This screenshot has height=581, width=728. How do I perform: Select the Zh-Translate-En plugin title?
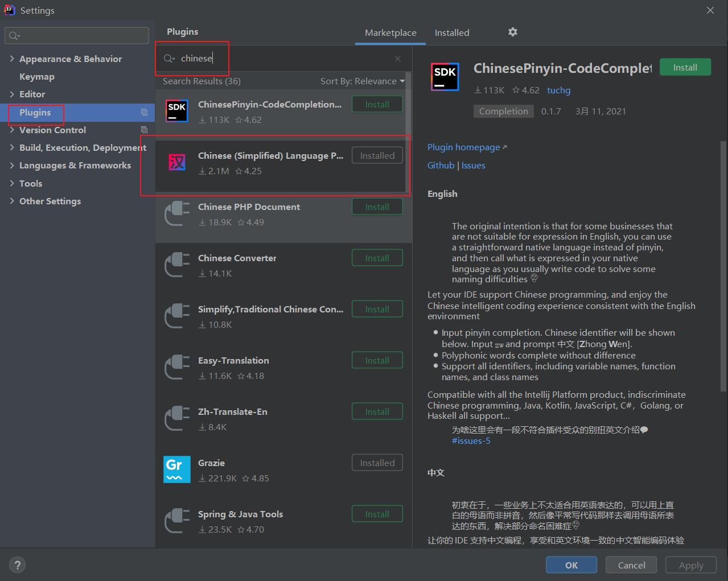coord(232,411)
